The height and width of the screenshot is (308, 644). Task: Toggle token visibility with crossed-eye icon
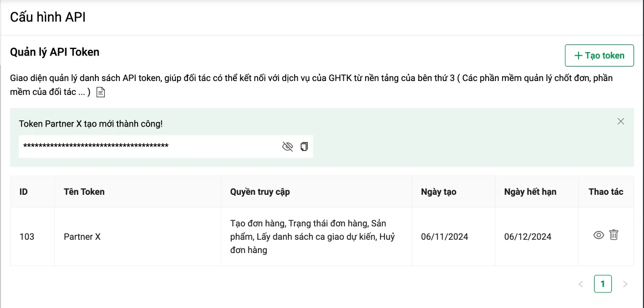click(x=287, y=146)
